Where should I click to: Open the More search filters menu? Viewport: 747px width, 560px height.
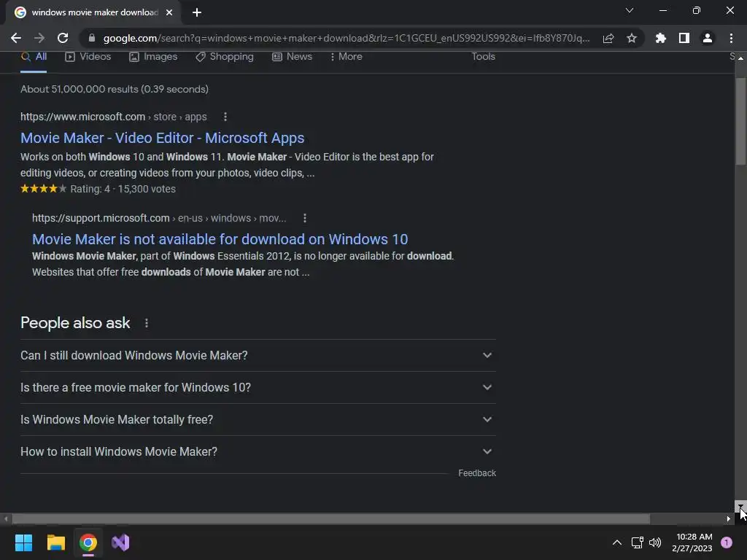tap(346, 57)
